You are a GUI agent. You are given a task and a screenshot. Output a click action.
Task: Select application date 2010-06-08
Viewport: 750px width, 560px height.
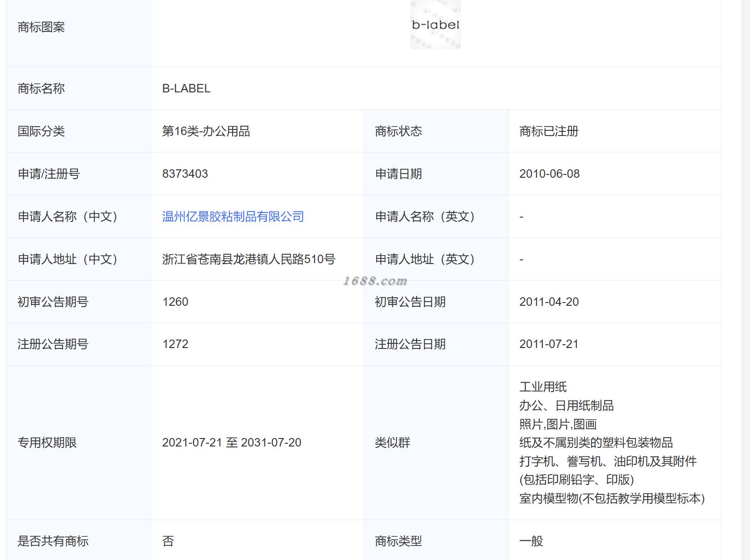coord(549,174)
